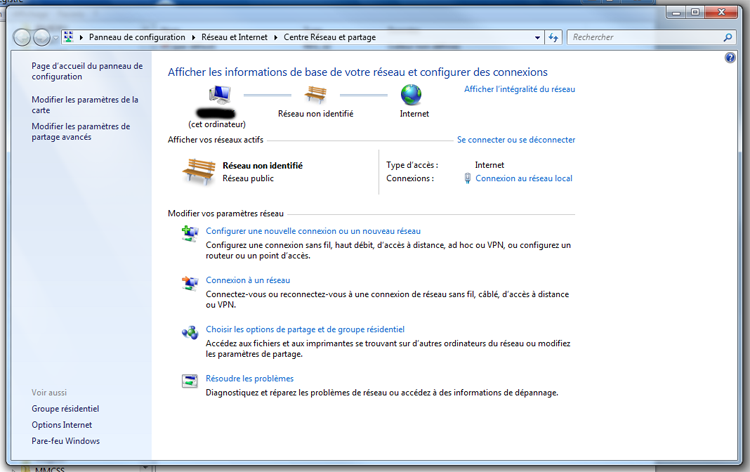Click Se connecter ou se déconnecter link
750x472 pixels.
click(516, 140)
